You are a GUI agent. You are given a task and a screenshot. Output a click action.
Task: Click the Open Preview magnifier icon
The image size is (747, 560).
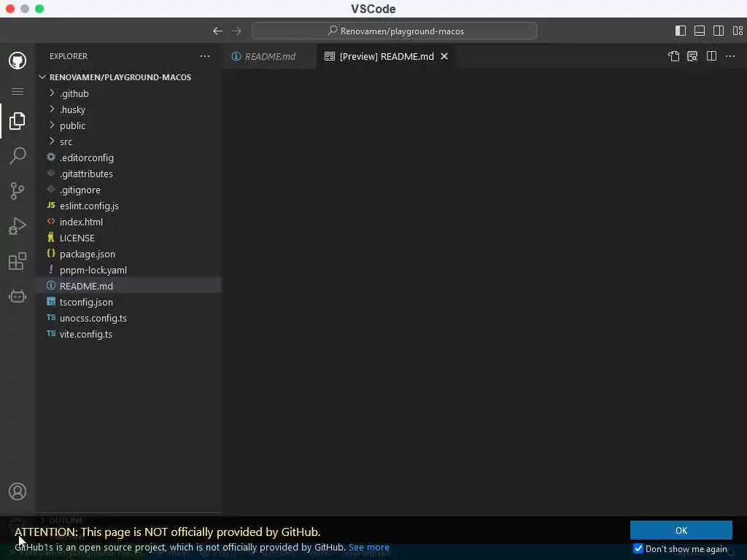[x=692, y=56]
